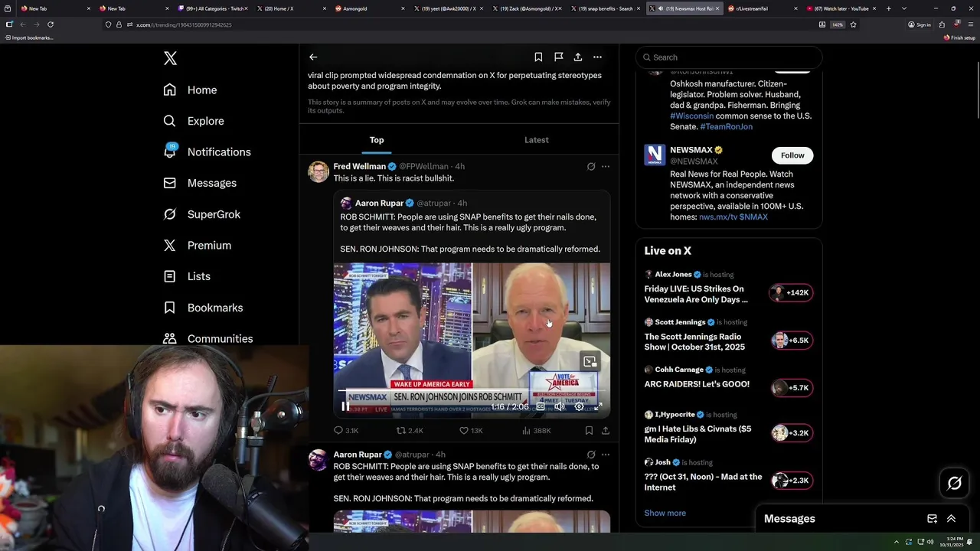Mute the video sound
980x551 pixels.
pyautogui.click(x=560, y=407)
